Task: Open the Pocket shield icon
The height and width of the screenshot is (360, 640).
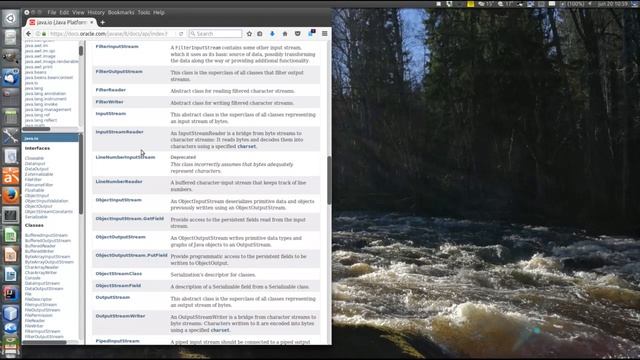Action: [298, 34]
